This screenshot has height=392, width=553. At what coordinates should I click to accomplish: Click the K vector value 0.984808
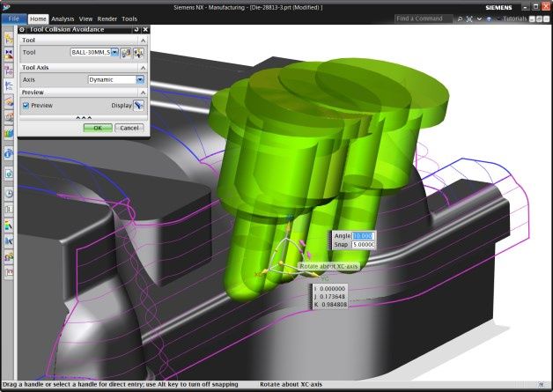334,304
